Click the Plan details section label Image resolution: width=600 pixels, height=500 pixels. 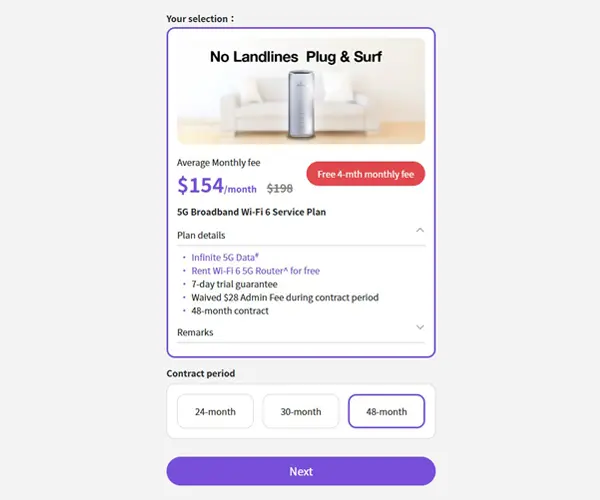tap(201, 236)
